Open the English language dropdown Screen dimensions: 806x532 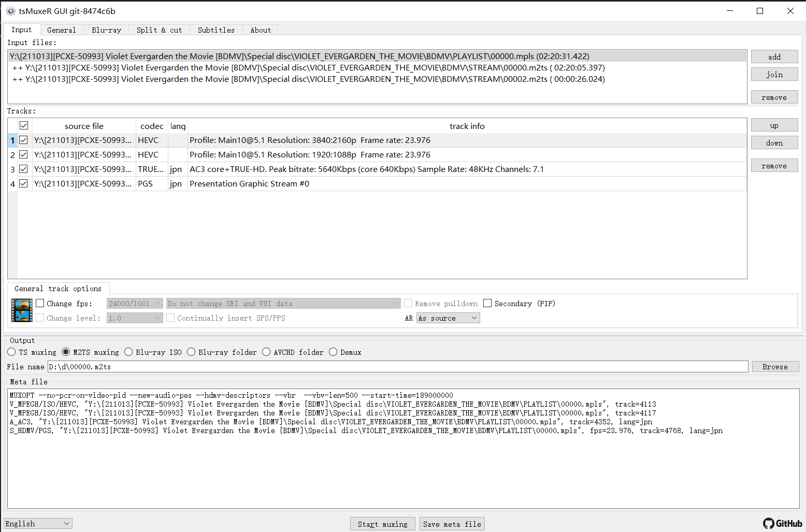pyautogui.click(x=38, y=524)
